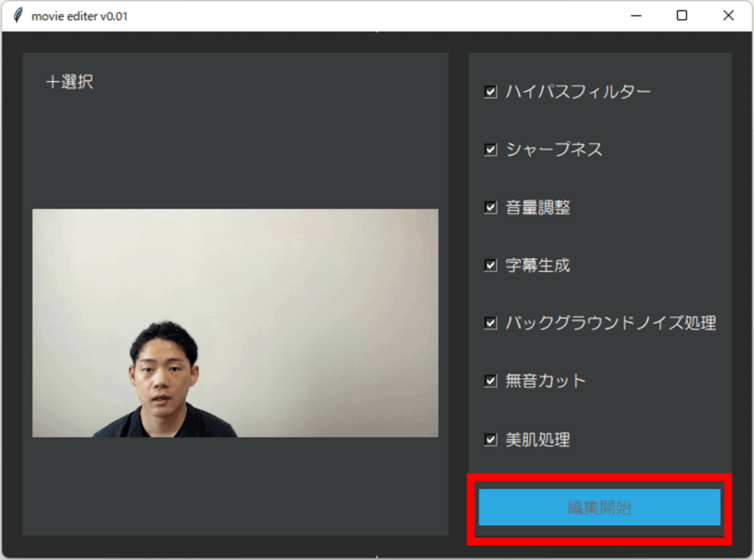Disable the 音量調整 checkbox

pyautogui.click(x=491, y=207)
